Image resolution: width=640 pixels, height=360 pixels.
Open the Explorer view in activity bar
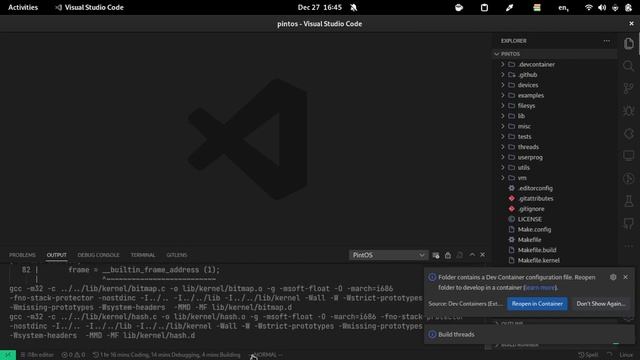click(x=629, y=43)
